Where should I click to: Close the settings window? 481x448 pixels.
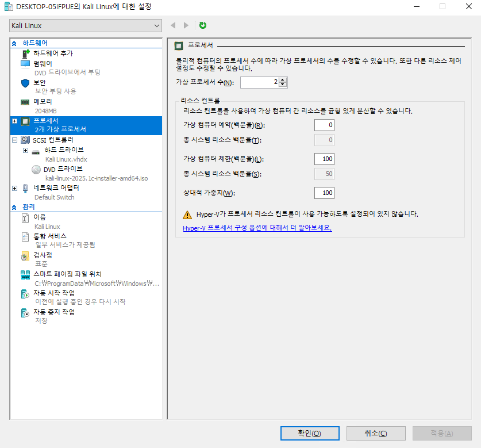469,6
